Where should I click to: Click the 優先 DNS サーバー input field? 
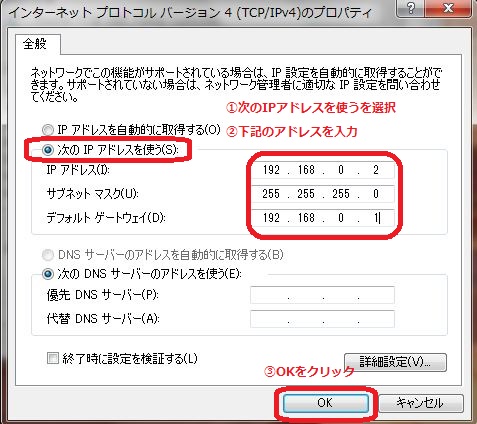(x=322, y=295)
